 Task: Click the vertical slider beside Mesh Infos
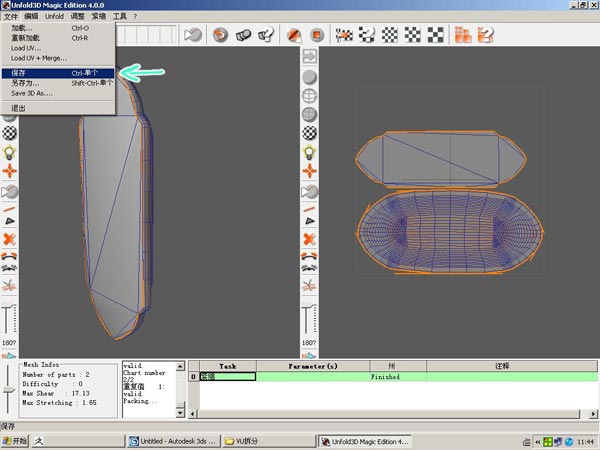[8, 390]
